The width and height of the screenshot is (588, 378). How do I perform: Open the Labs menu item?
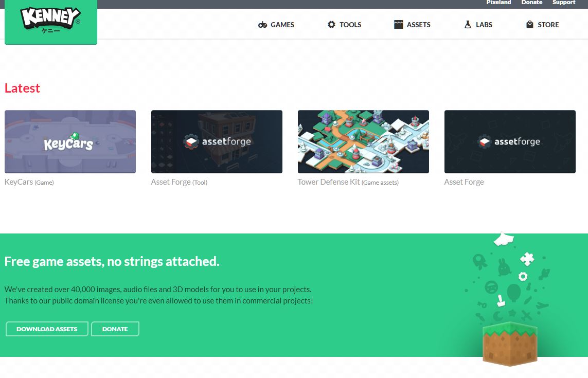pyautogui.click(x=478, y=25)
